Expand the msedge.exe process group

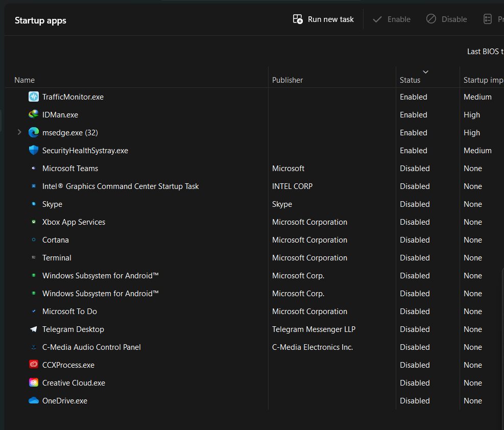(19, 132)
